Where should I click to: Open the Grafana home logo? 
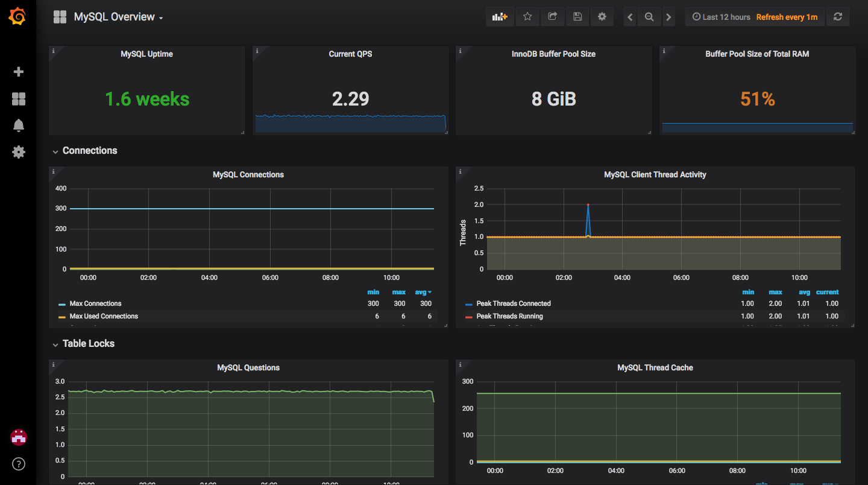point(18,16)
